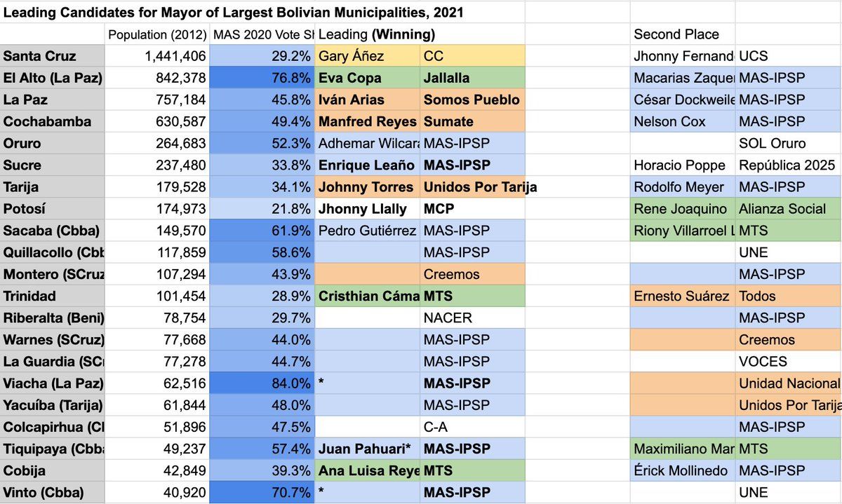
Task: Select the Santa Cruz row header cell
Action: tap(53, 56)
